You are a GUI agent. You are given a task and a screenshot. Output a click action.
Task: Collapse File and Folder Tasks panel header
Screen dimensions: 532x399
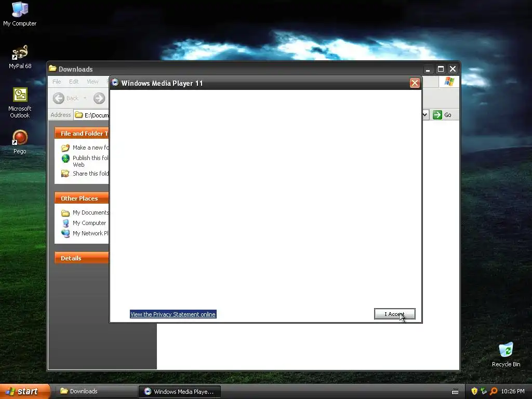pos(82,134)
